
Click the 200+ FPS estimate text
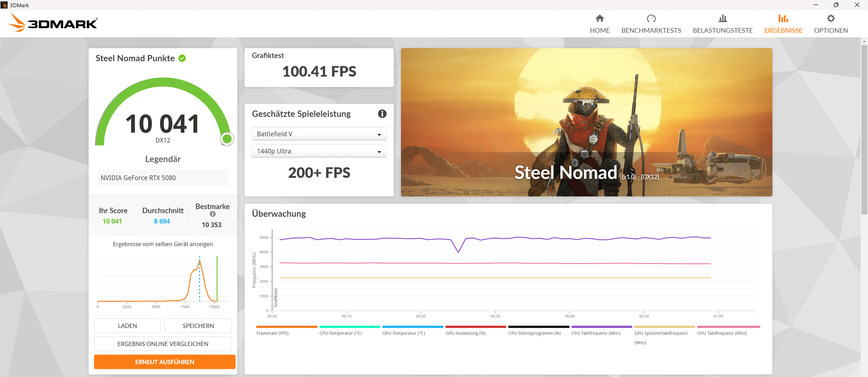pyautogui.click(x=319, y=172)
